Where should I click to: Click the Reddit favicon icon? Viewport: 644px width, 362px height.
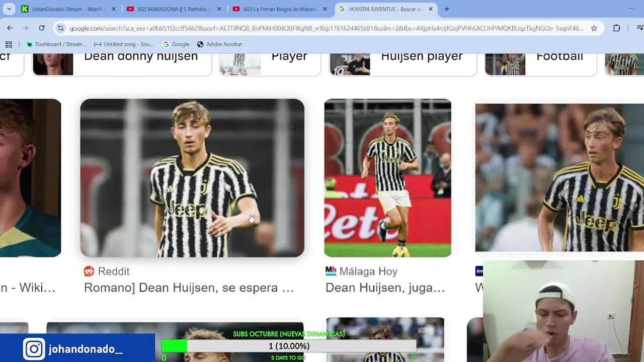pyautogui.click(x=89, y=271)
